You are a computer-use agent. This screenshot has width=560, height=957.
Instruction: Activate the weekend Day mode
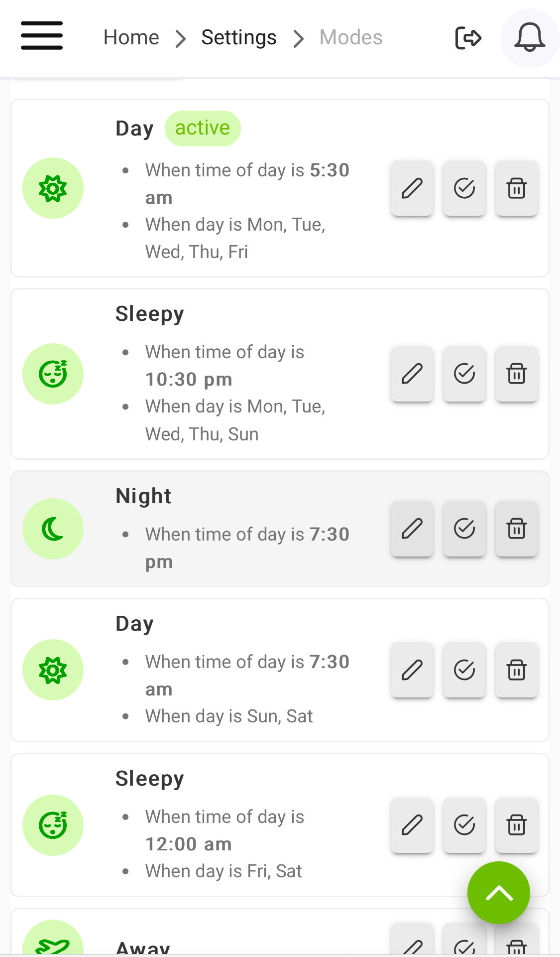click(464, 670)
